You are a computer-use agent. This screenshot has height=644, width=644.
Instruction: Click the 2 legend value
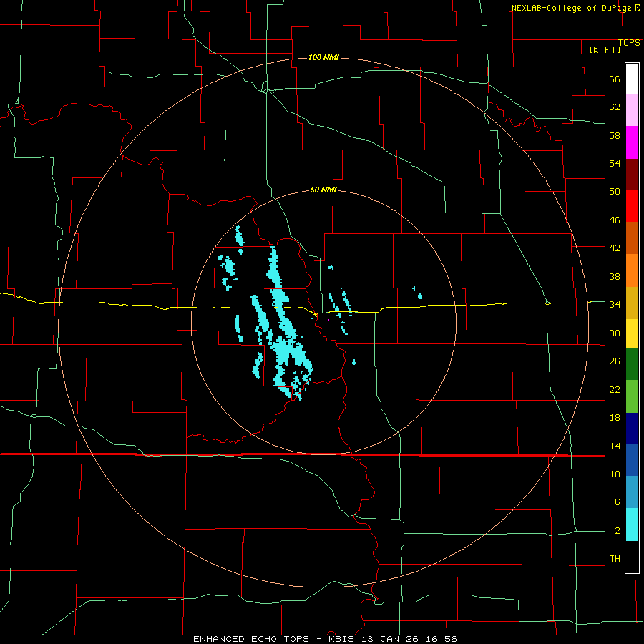(x=617, y=530)
